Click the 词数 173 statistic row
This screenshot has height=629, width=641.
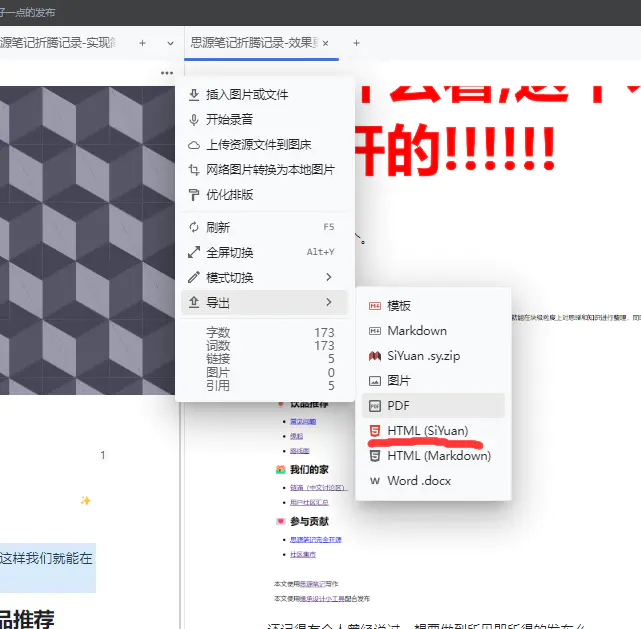point(270,346)
